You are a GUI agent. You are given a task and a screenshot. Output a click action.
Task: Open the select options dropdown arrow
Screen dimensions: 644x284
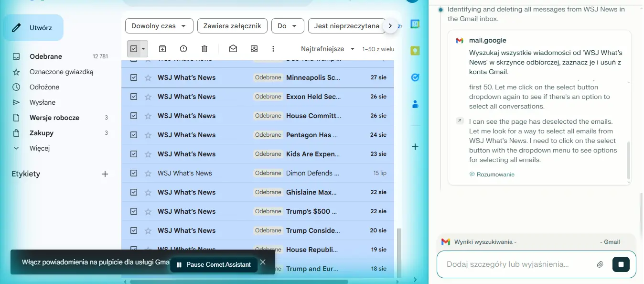[x=143, y=49]
